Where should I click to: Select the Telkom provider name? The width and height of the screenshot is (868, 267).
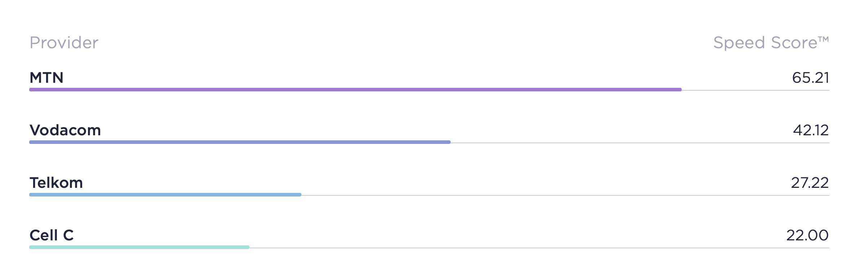click(x=56, y=183)
